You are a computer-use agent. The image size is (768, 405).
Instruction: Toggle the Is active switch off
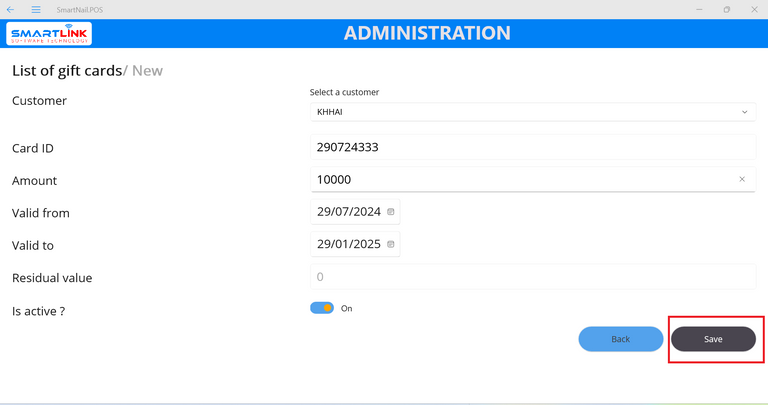point(322,308)
